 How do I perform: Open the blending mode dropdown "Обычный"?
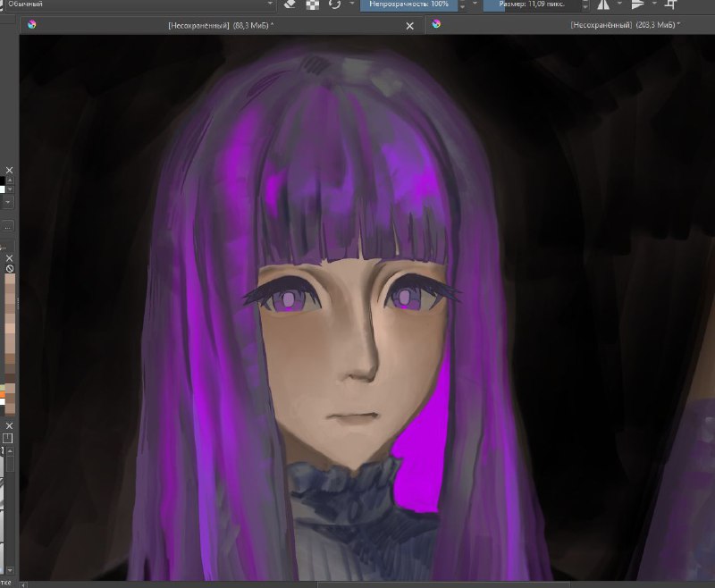(139, 4)
